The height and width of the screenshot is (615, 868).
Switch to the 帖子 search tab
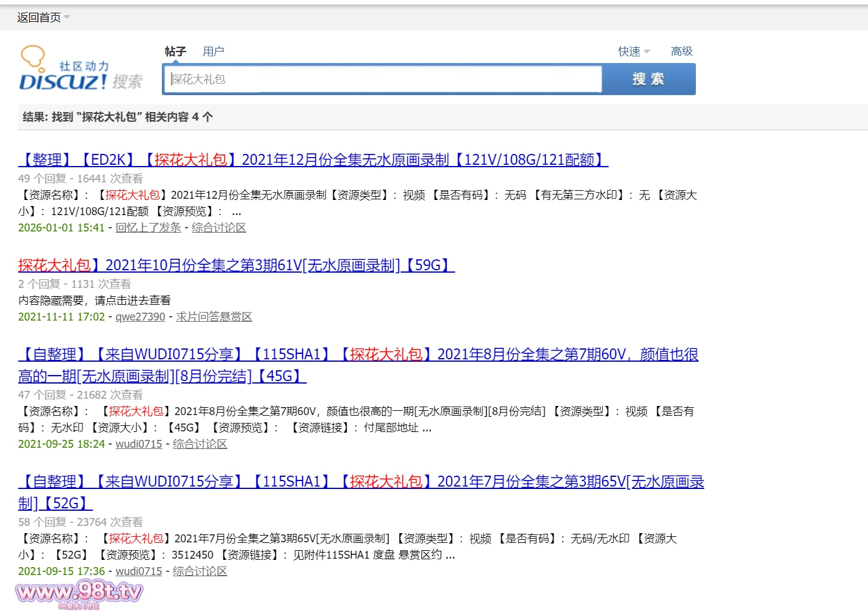pyautogui.click(x=175, y=52)
